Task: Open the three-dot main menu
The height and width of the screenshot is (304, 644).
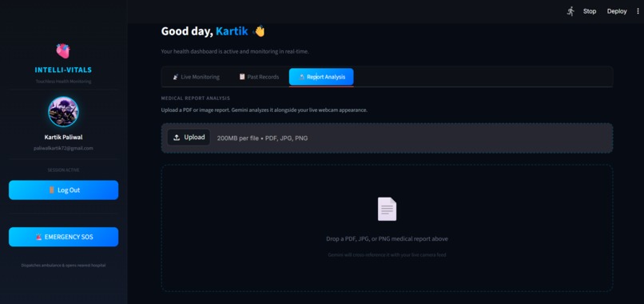Action: coord(638,11)
